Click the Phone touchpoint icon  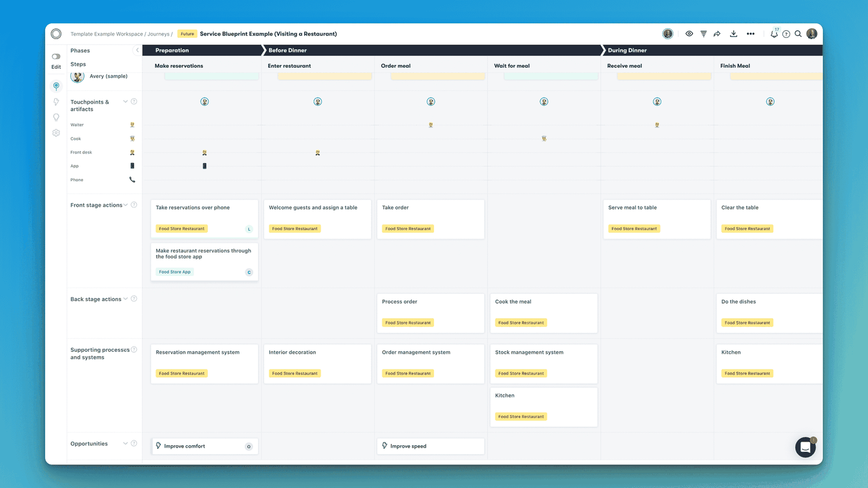pos(132,180)
